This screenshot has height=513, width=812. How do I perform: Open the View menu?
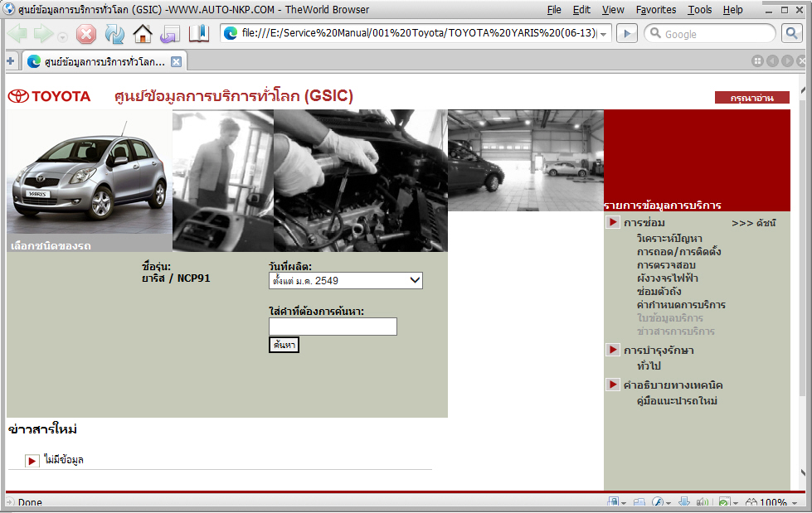(613, 10)
